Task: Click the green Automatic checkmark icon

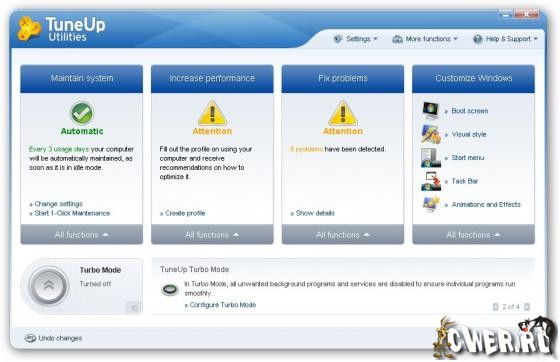Action: [82, 113]
